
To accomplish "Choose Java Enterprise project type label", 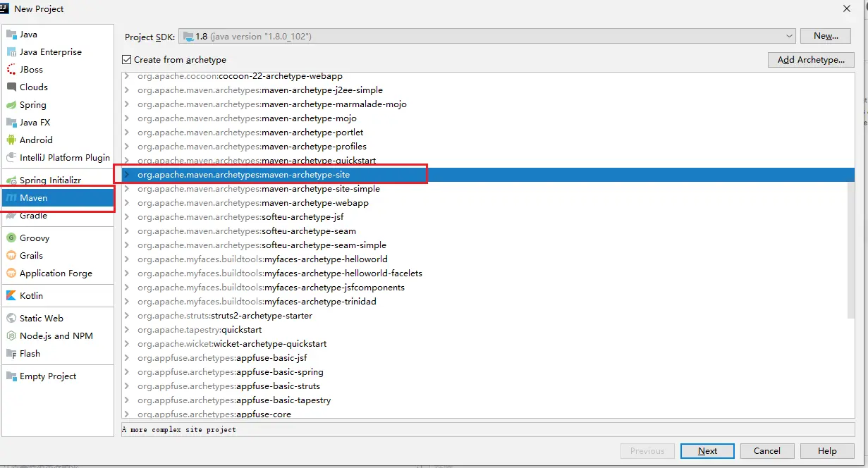I will coord(51,52).
